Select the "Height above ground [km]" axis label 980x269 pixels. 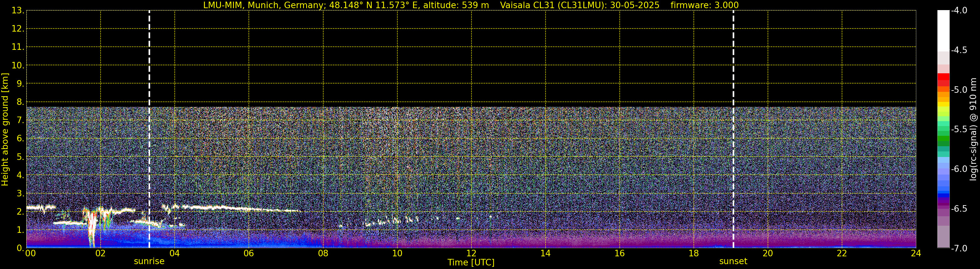(5, 130)
